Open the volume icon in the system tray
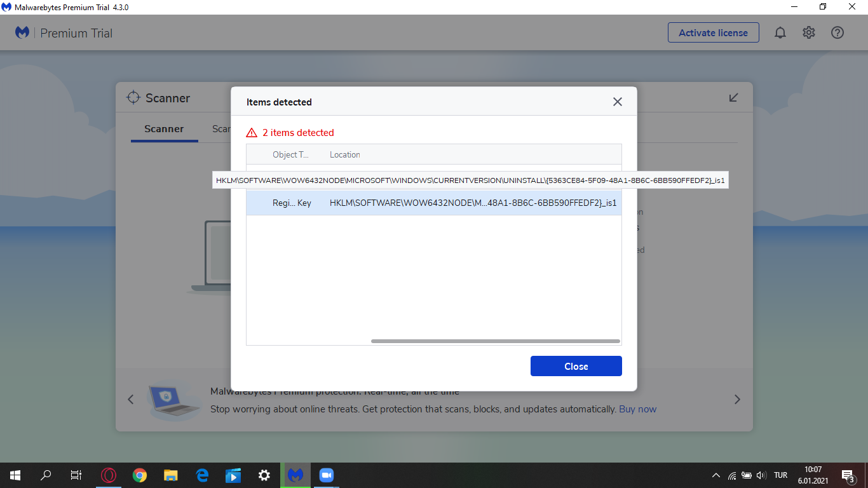Screen dimensions: 868x488 (761, 475)
